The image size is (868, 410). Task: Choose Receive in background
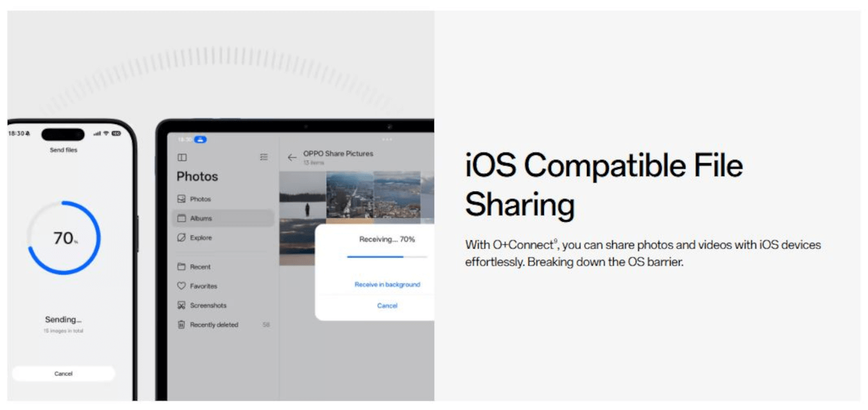(387, 284)
